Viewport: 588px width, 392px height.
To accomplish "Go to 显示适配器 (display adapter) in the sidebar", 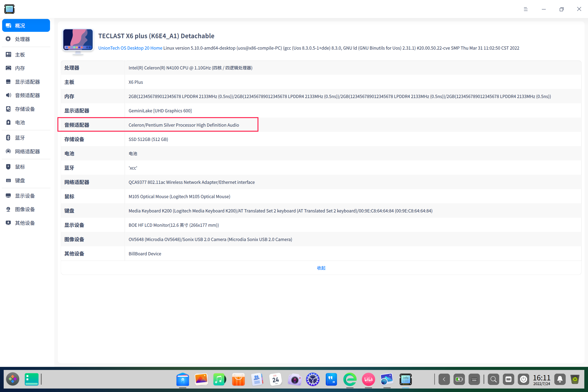I will pyautogui.click(x=27, y=82).
